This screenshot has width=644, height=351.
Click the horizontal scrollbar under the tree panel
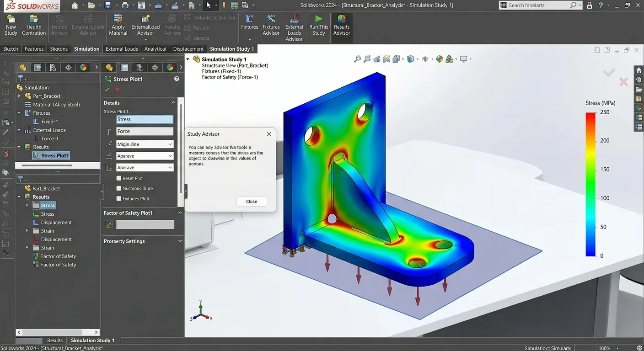point(58,332)
